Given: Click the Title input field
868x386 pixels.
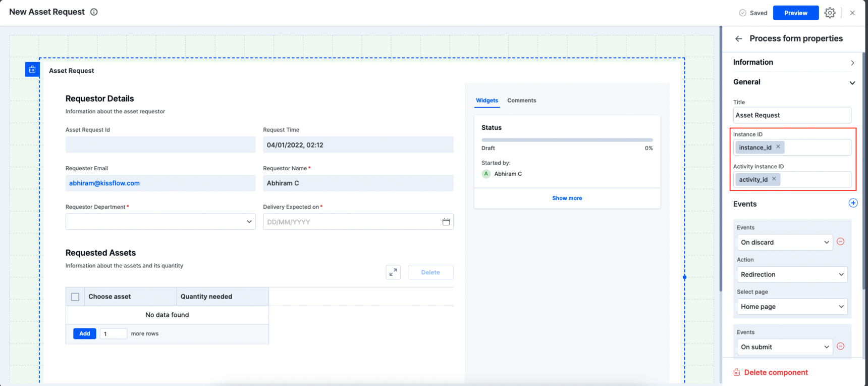Looking at the screenshot, I should 791,115.
